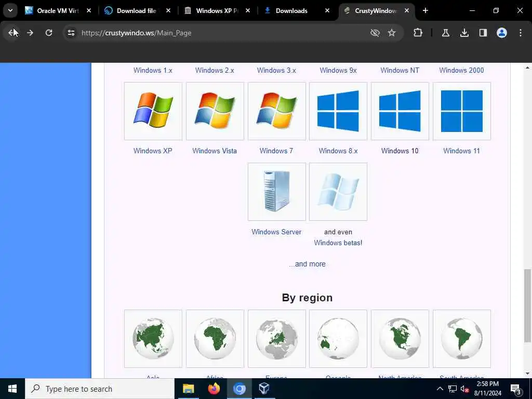532x399 pixels.
Task: Open the Windows Start menu
Action: tap(12, 389)
